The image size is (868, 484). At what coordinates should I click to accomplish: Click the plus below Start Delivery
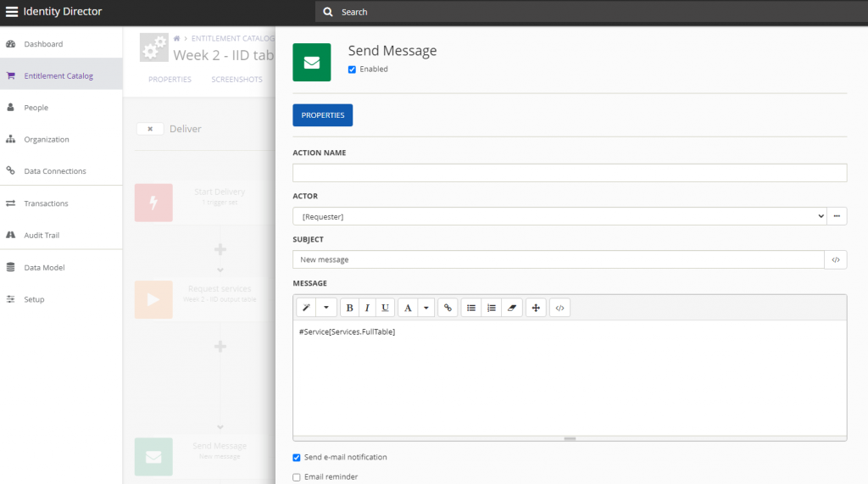[x=220, y=249]
